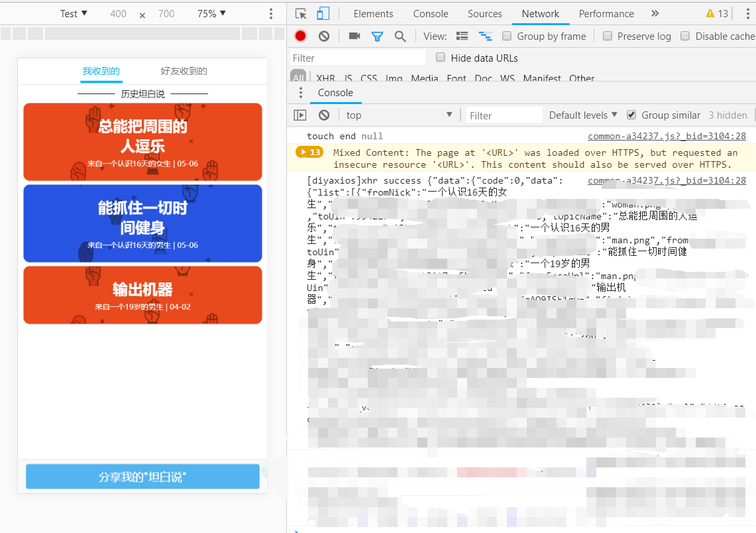Screen dimensions: 756x533
Task: Click the 3 hidden messages label
Action: click(x=728, y=115)
